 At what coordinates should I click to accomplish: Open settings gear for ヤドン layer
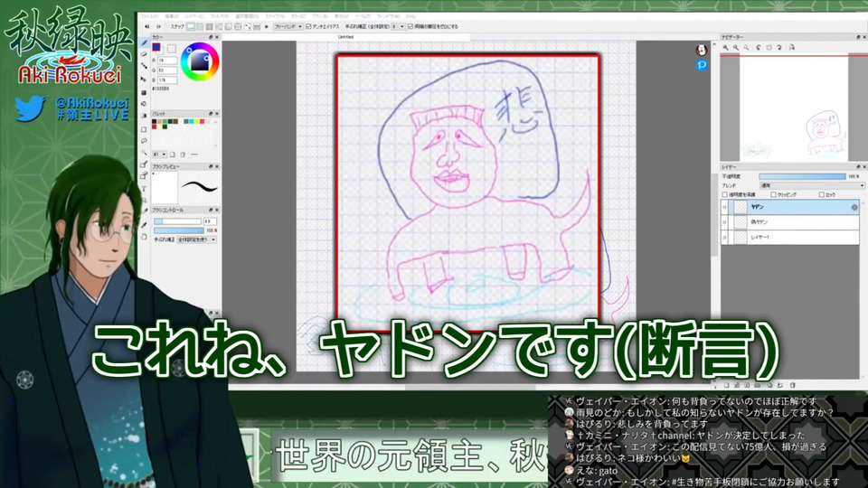tap(854, 207)
